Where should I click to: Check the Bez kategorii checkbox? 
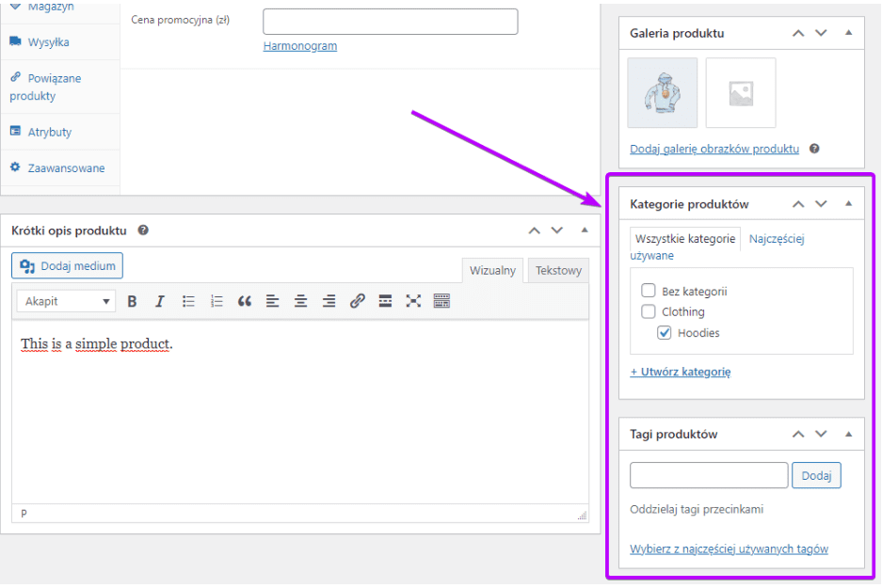(x=648, y=292)
